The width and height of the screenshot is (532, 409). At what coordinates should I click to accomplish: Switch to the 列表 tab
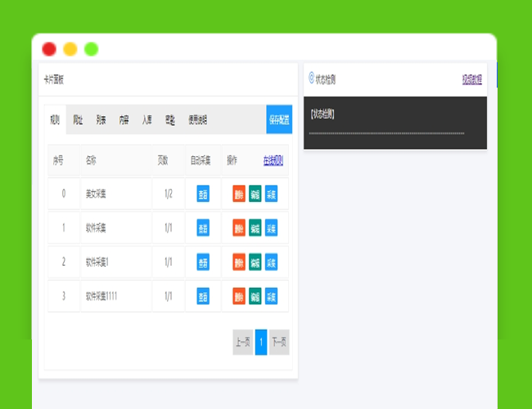(101, 119)
